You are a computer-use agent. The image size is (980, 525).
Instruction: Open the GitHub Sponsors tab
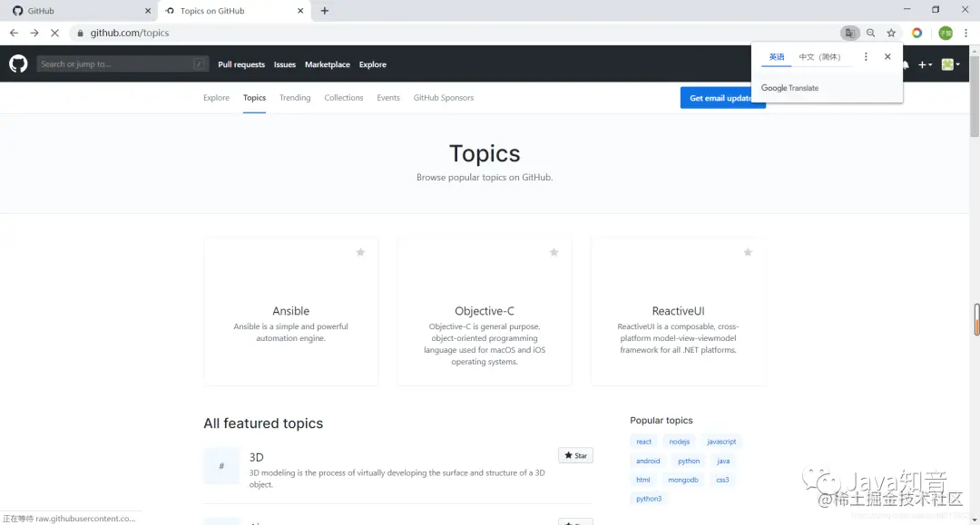coord(443,98)
